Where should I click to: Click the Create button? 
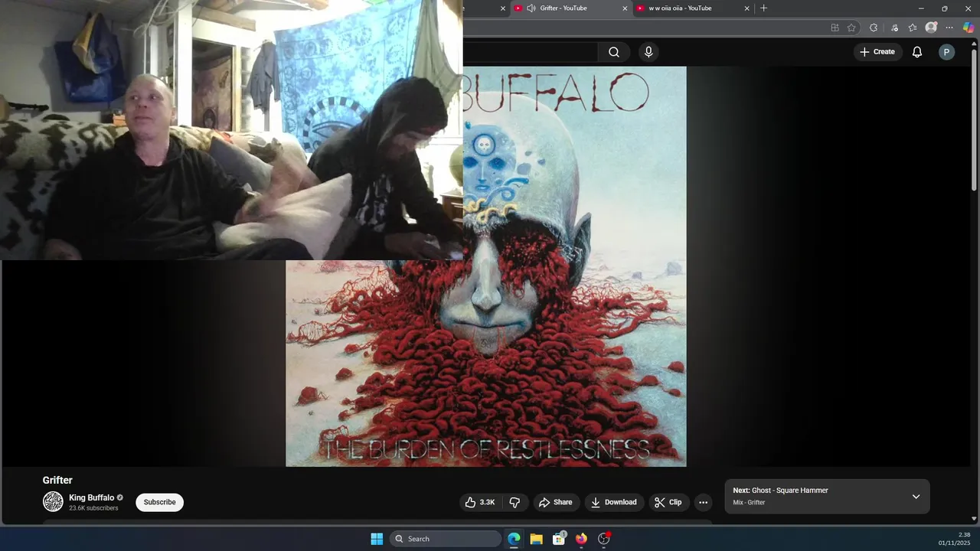[877, 52]
